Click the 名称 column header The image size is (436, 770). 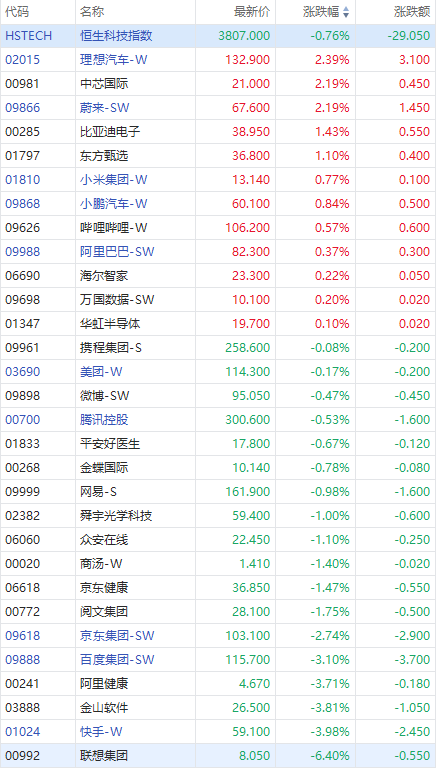tap(92, 12)
